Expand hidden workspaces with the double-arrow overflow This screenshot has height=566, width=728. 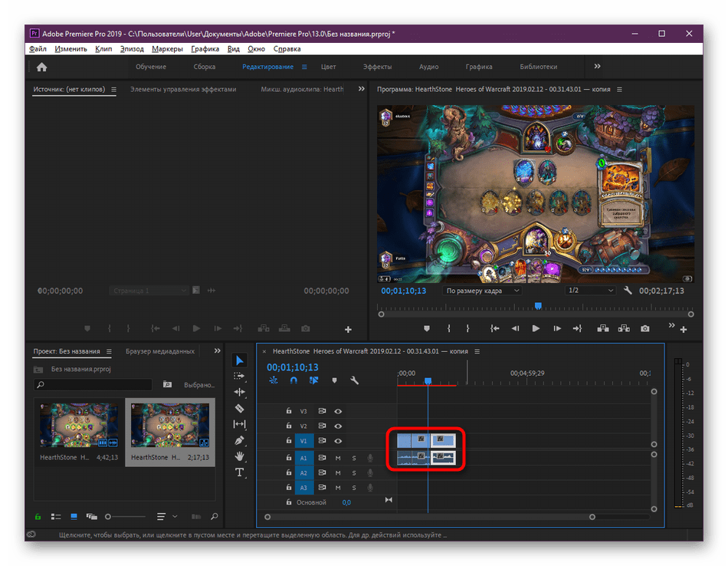click(598, 67)
